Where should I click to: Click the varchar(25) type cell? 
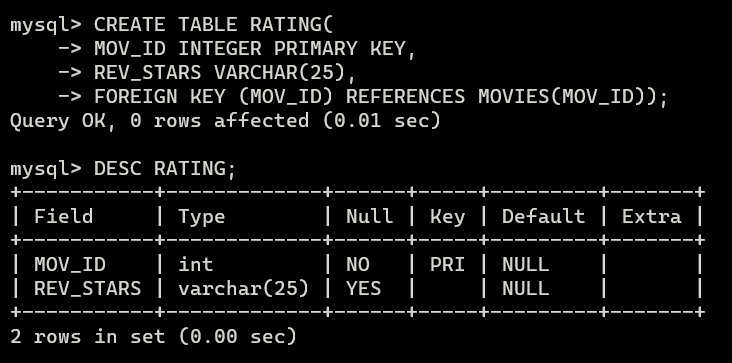[243, 288]
